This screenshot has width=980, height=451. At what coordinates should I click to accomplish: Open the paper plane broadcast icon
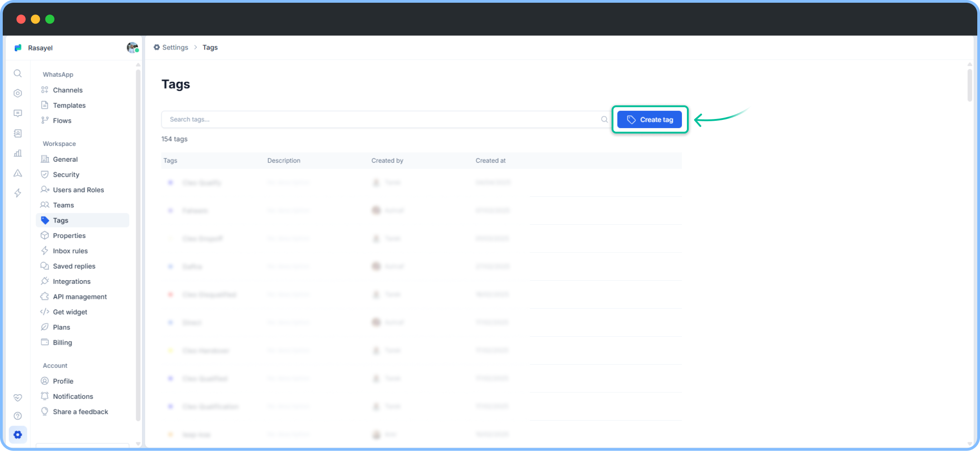tap(18, 173)
